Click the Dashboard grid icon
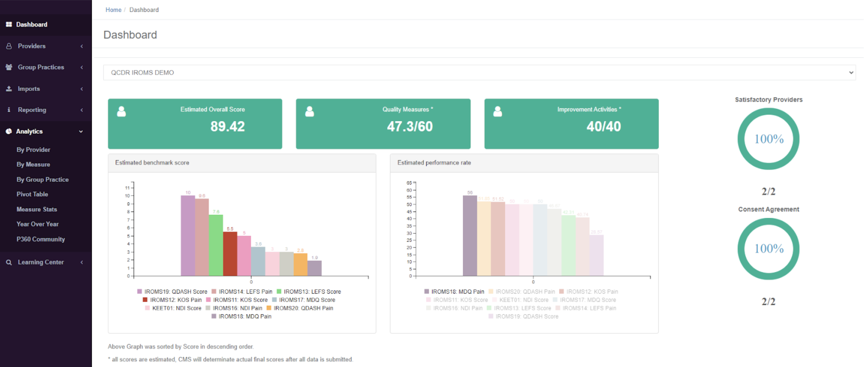The width and height of the screenshot is (868, 367). [9, 24]
